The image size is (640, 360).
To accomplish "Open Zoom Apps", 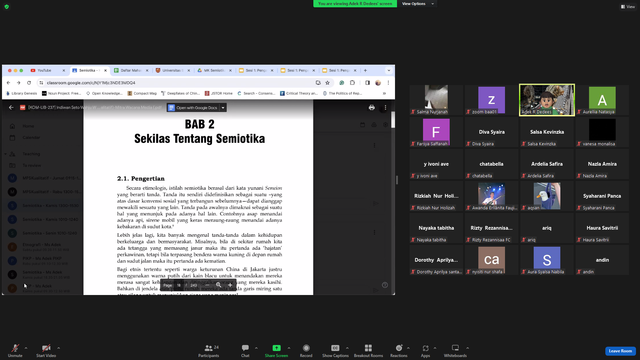I will click(425, 350).
